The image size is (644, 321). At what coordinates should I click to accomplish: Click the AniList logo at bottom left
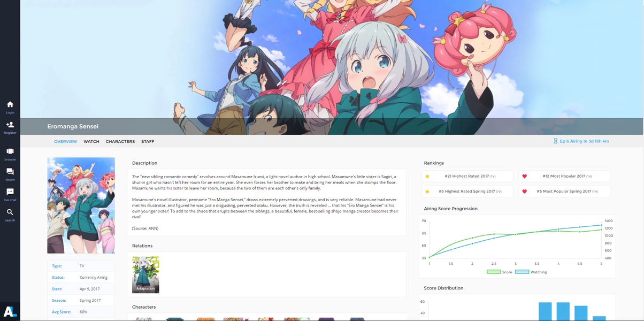(10, 311)
